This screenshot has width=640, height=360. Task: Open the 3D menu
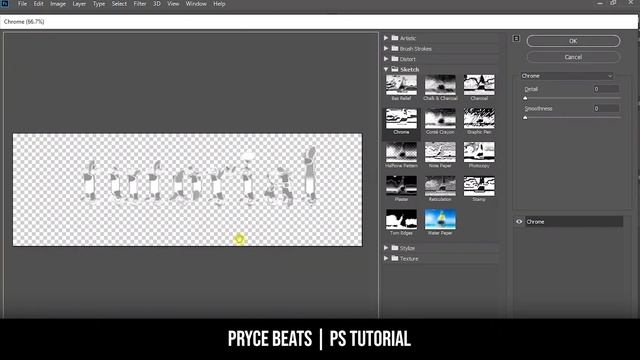157,4
